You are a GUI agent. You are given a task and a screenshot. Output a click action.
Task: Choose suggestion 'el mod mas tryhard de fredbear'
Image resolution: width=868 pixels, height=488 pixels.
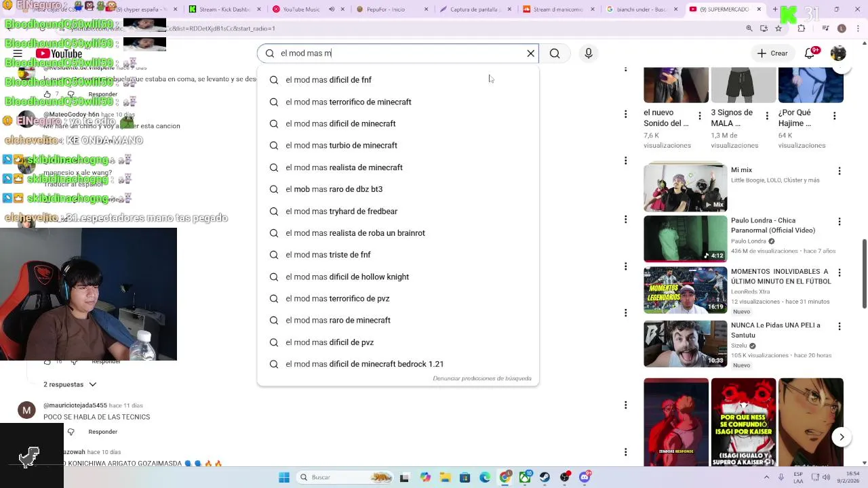pos(398,211)
